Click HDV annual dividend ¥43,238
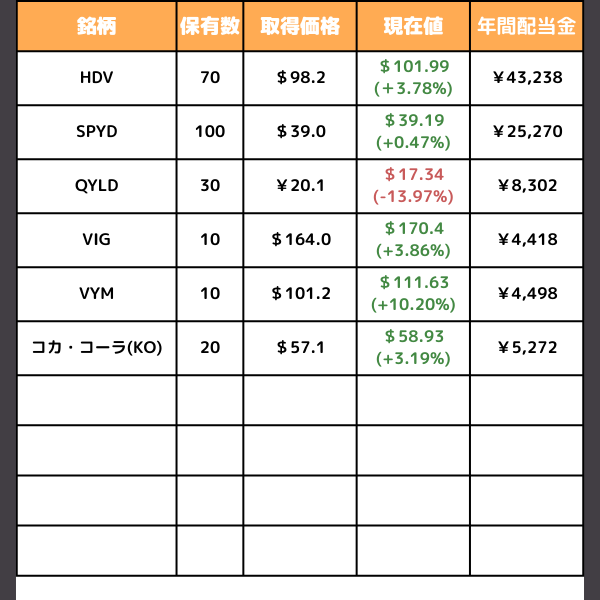 point(527,78)
